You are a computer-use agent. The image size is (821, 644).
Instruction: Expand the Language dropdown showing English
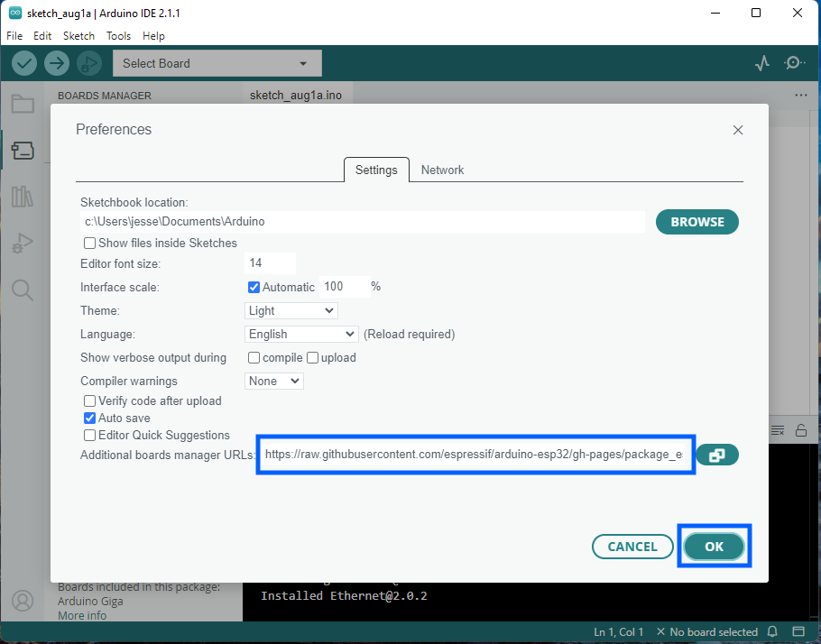302,334
